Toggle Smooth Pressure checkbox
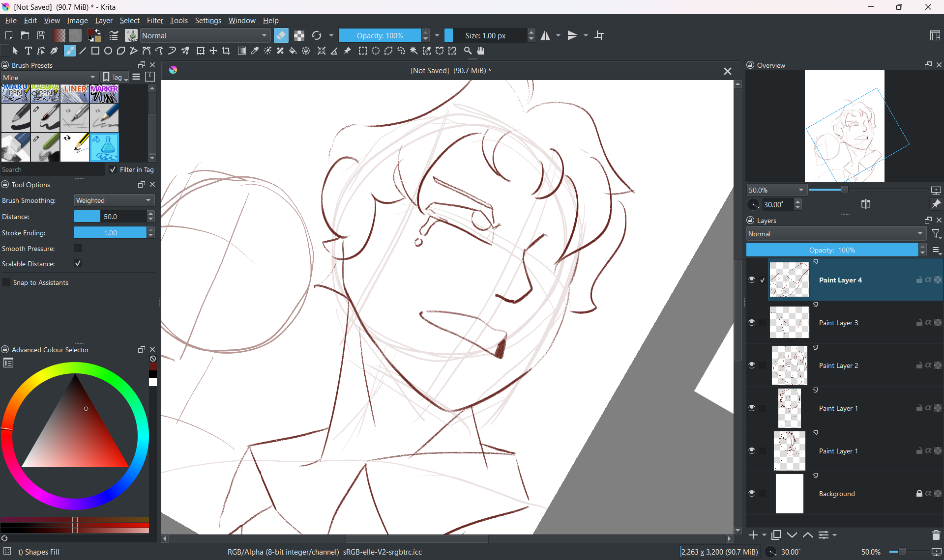944x560 pixels. [78, 248]
